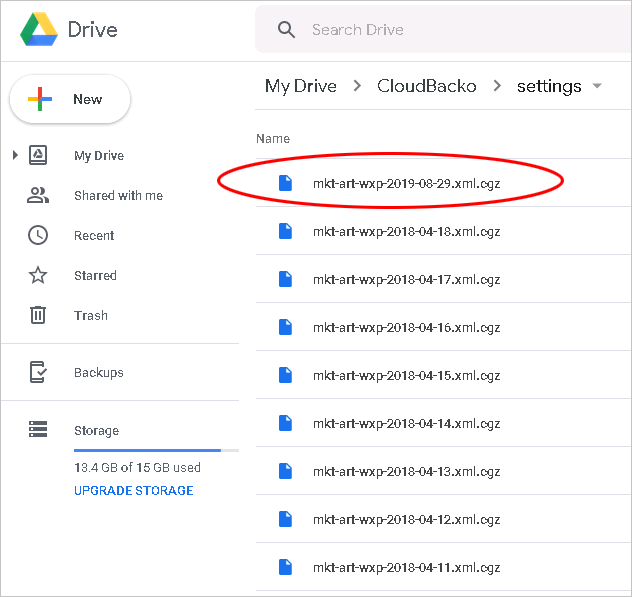Go to My Drive in breadcrumb
Viewport: 632px width, 597px height.
301,86
